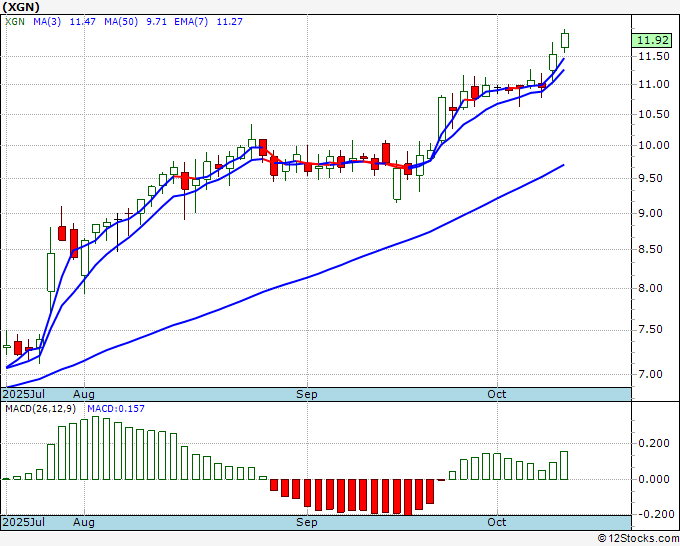This screenshot has height=546, width=680.
Task: Click the MA(3) legend label
Action: pos(47,21)
